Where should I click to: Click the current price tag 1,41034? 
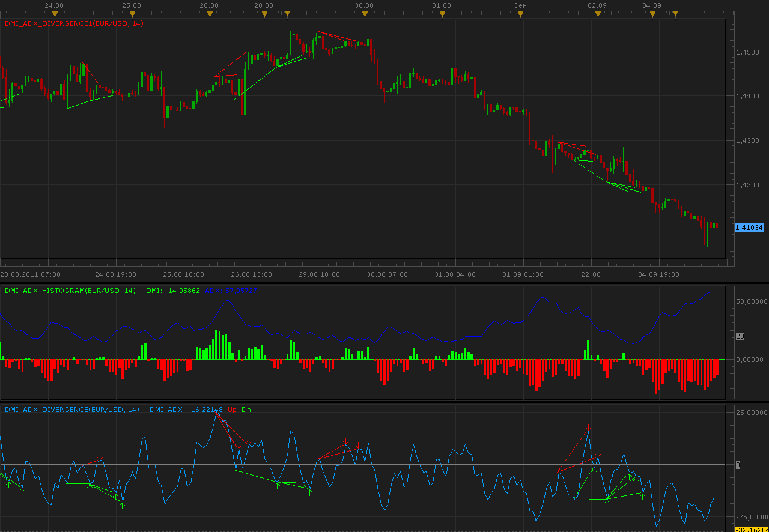[x=749, y=228]
